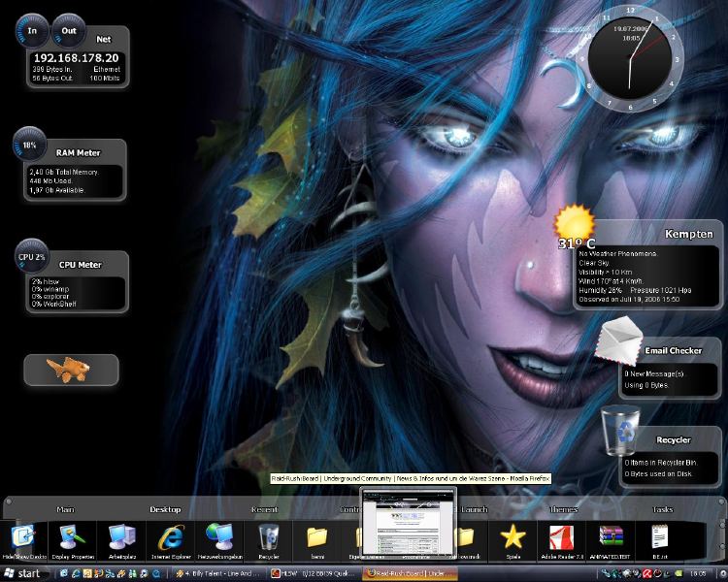Click the '0% WorkShelf' process line
728x582 pixels.
coord(53,304)
